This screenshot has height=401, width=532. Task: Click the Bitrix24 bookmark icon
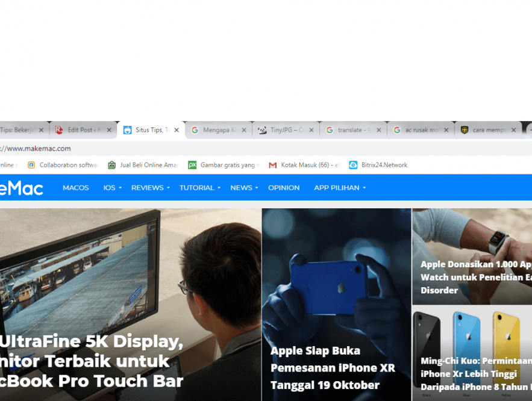coord(353,165)
